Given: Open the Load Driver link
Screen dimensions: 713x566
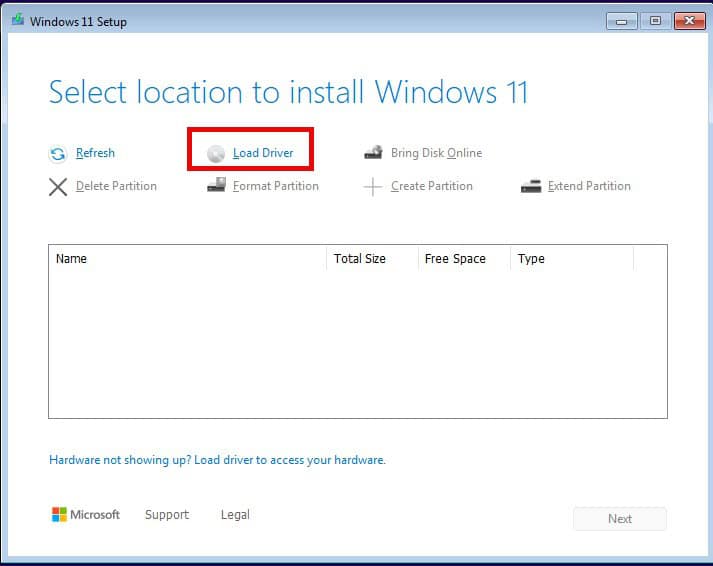Looking at the screenshot, I should 263,153.
